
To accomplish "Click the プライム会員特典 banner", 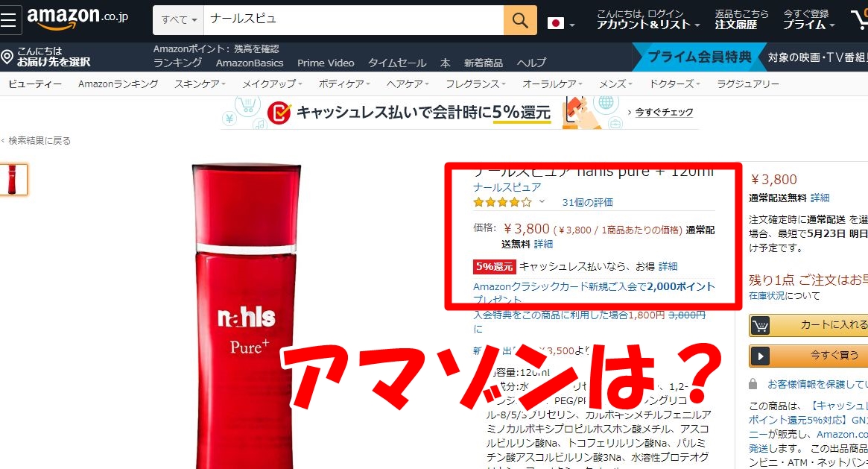I will tap(699, 57).
